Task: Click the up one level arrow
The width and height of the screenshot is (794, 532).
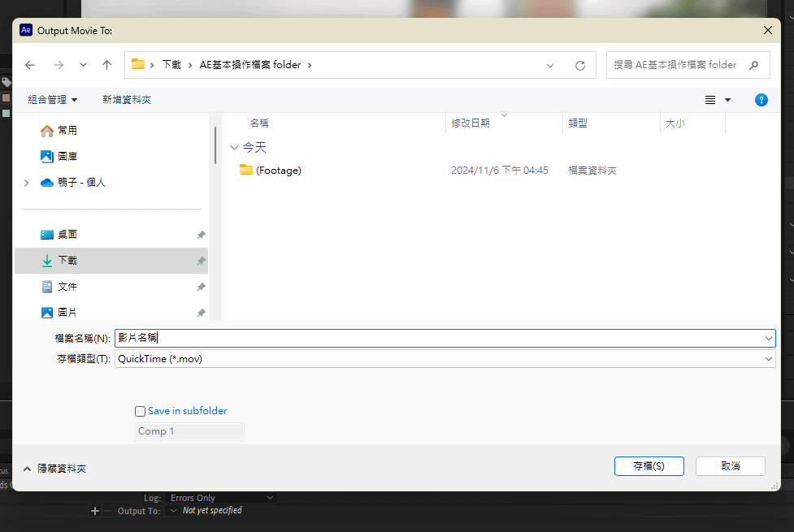Action: click(106, 65)
